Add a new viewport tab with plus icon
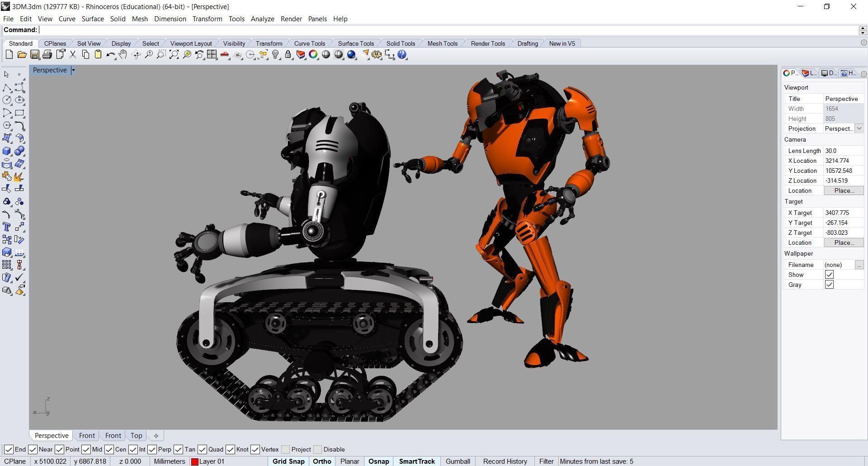The width and height of the screenshot is (868, 466). pos(156,436)
